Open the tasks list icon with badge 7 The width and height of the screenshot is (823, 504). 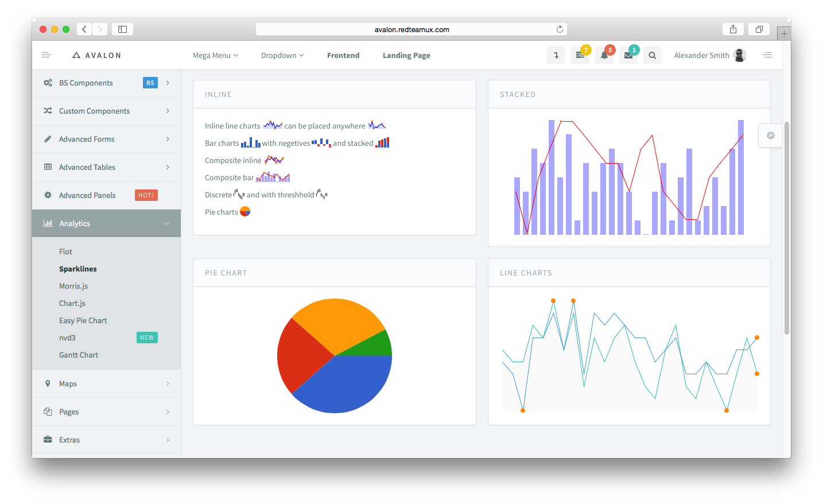coord(580,55)
